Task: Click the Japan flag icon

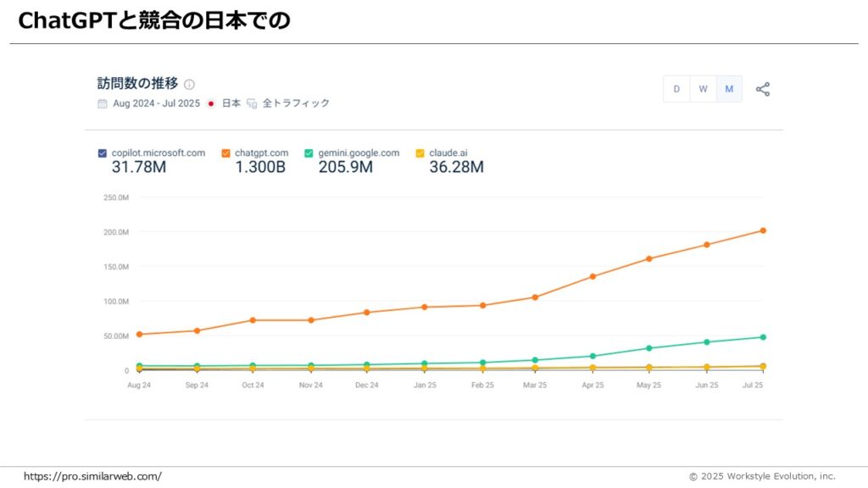Action: click(x=211, y=103)
